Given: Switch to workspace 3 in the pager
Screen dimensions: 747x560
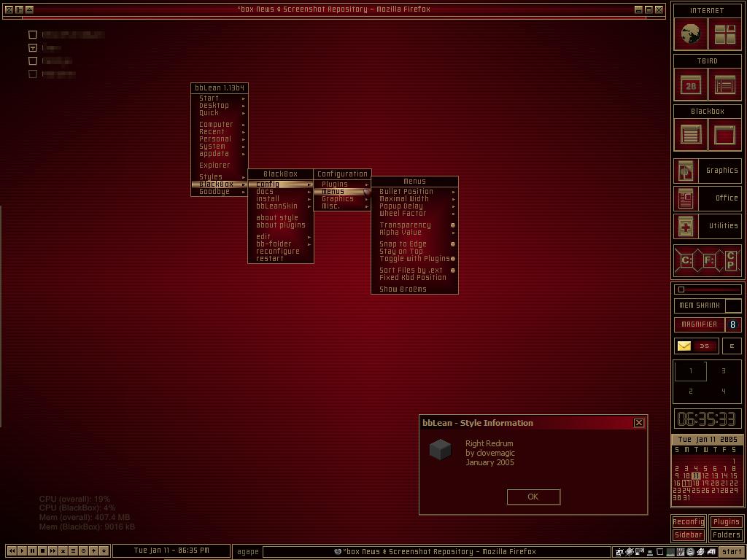Looking at the screenshot, I should click(x=724, y=371).
